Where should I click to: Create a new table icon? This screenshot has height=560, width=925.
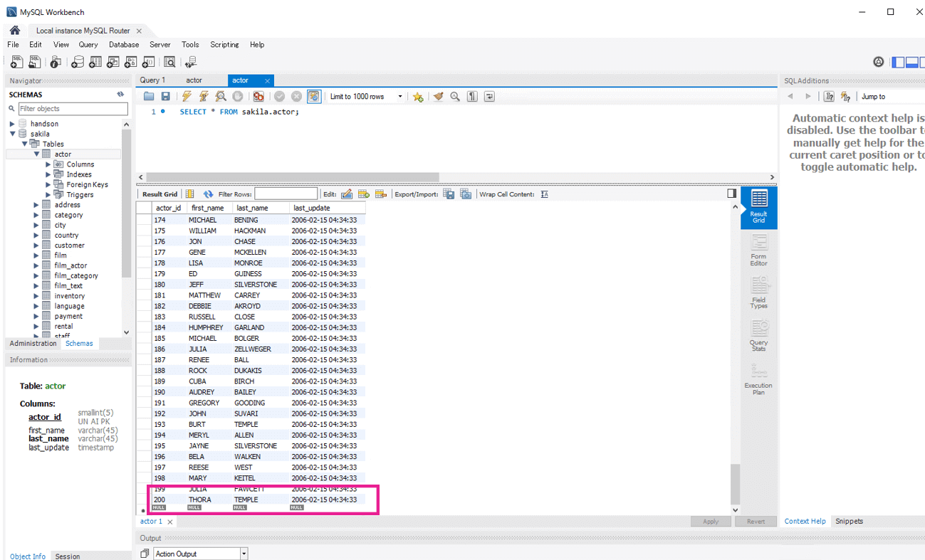click(x=95, y=63)
